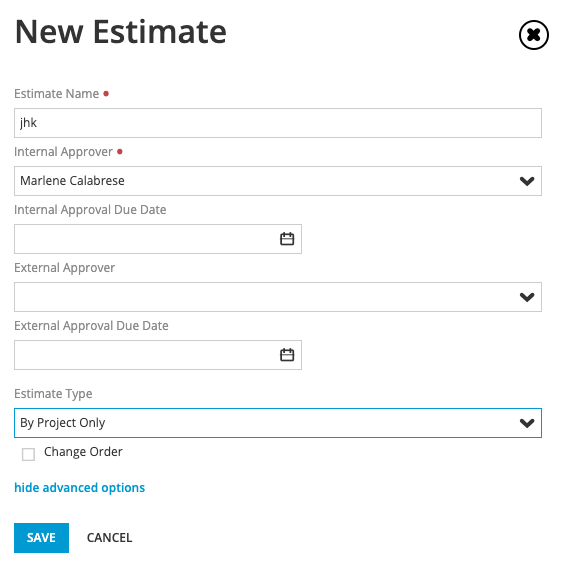Viewport: 576px width, 583px height.
Task: Open the Internal Approver dropdown
Action: pyautogui.click(x=278, y=181)
